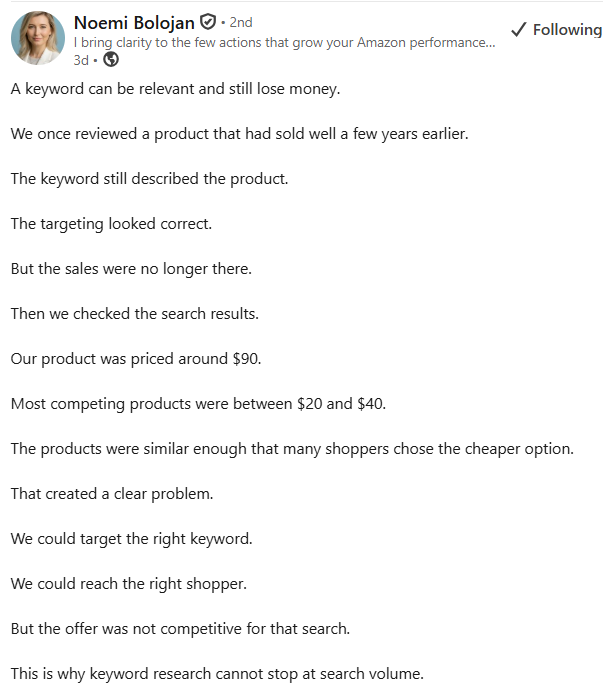Click the "targeting looked correct" line

pos(111,224)
